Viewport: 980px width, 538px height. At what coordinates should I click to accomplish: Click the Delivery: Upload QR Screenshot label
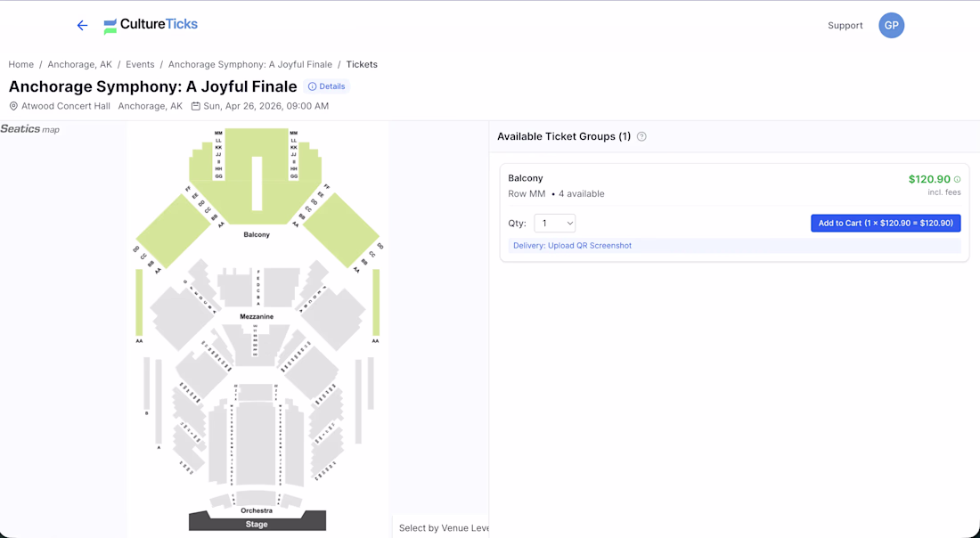pos(572,246)
